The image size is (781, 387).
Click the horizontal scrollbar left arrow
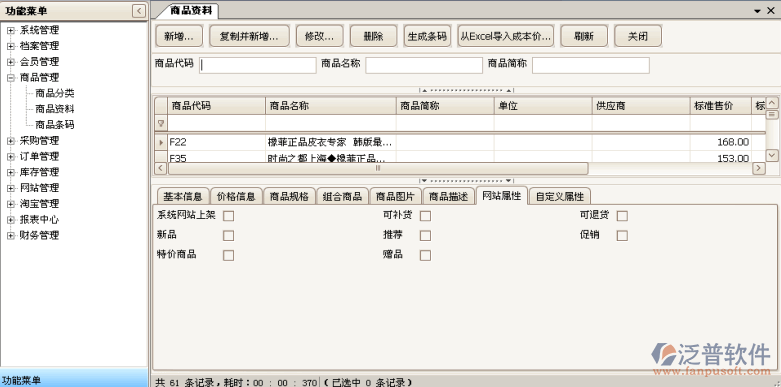160,168
